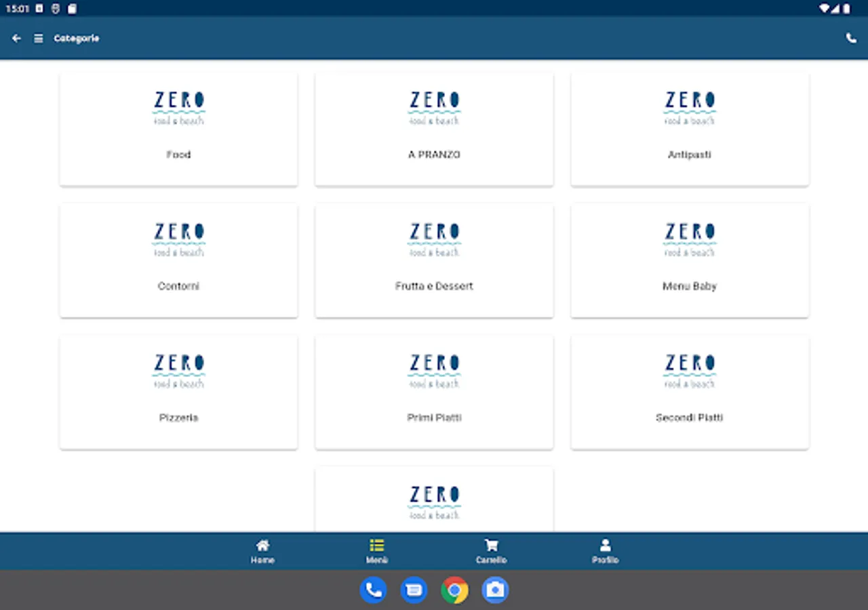This screenshot has height=610, width=868.
Task: Choose the Menu Baby category card
Action: point(690,260)
